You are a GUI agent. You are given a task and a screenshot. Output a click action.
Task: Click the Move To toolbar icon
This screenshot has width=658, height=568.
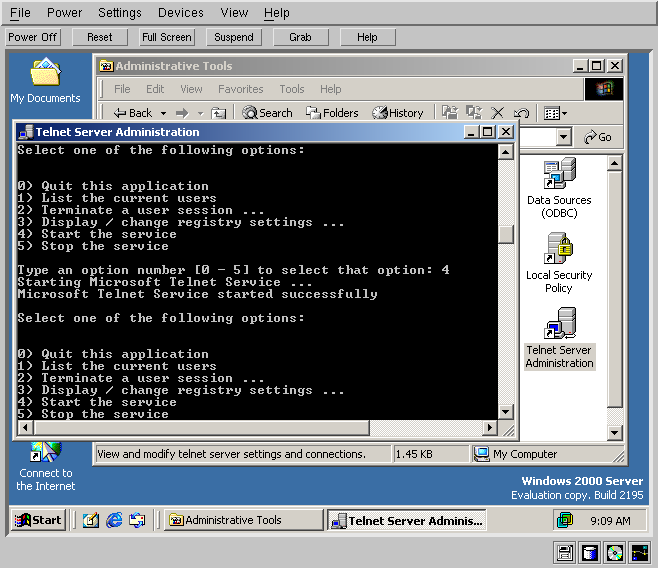click(450, 112)
